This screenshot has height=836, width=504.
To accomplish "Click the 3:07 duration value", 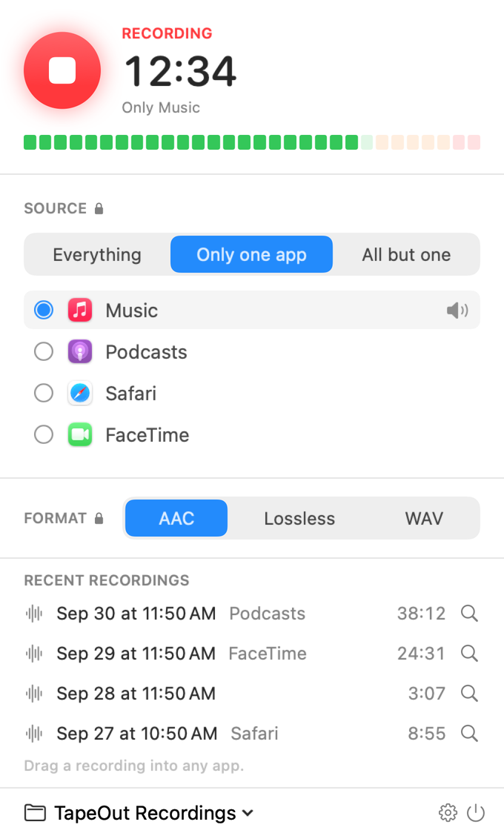I will click(426, 693).
